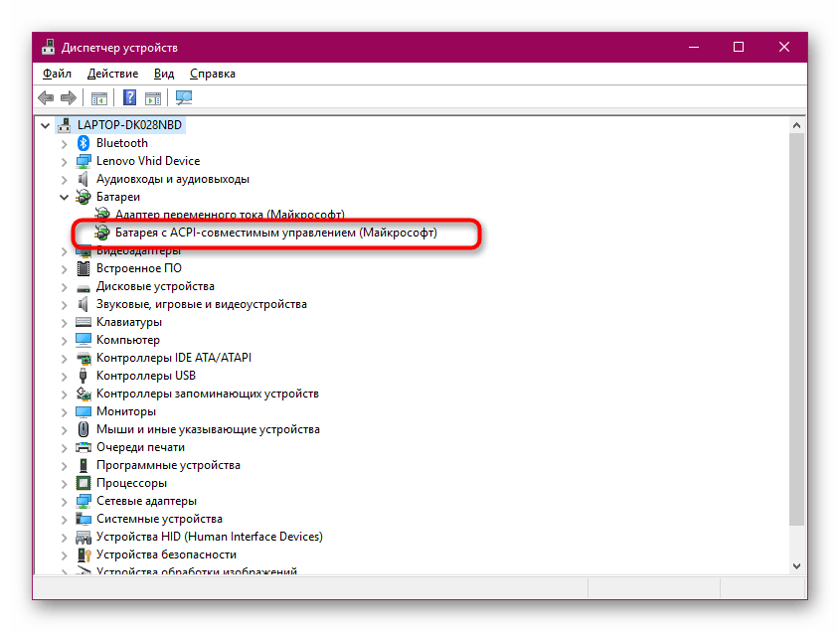Expand the Клавиатуры category
The width and height of the screenshot is (840, 632).
coord(65,322)
